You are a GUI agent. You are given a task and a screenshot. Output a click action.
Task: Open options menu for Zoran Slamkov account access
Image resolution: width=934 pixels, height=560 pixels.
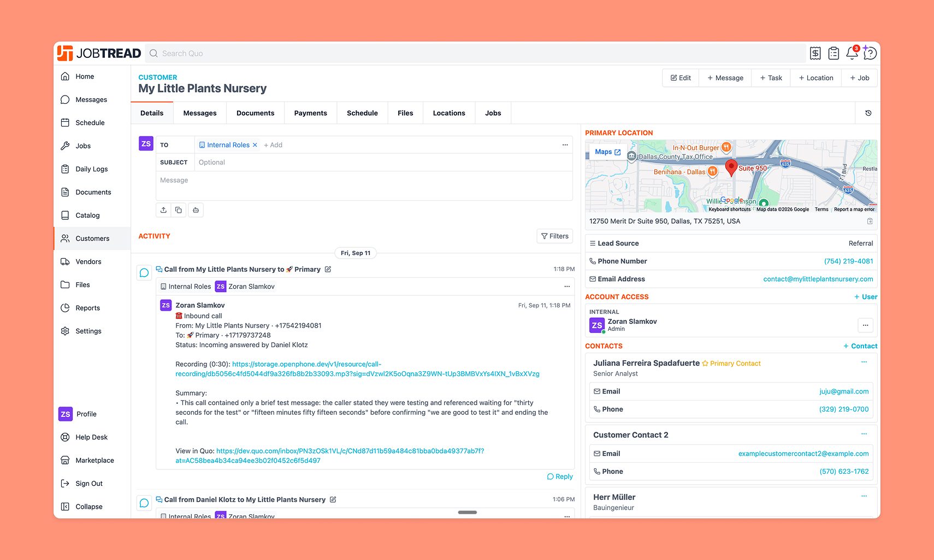pyautogui.click(x=865, y=325)
